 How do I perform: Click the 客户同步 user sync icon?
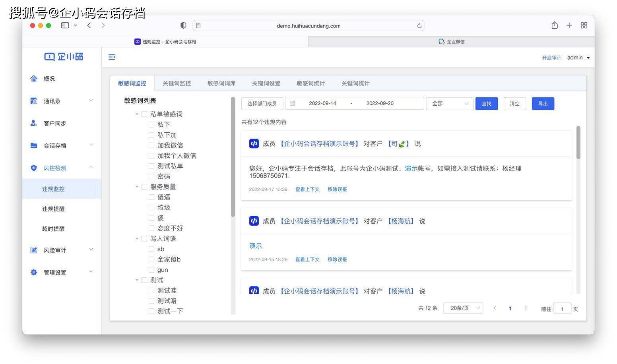pyautogui.click(x=34, y=123)
